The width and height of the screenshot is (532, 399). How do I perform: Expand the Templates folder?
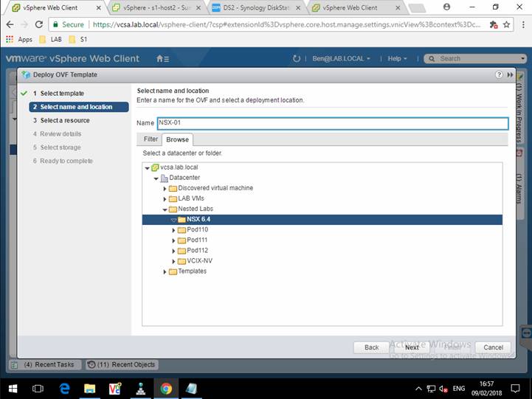(165, 272)
